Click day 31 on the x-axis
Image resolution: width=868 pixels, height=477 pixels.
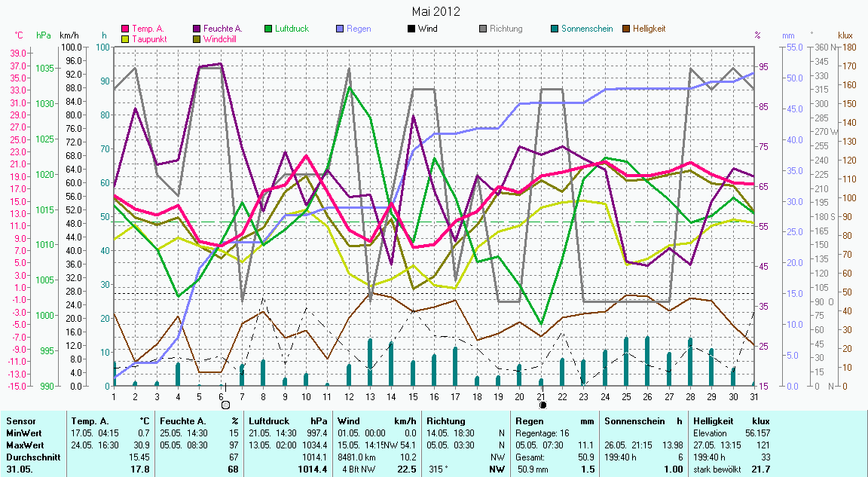pyautogui.click(x=754, y=396)
